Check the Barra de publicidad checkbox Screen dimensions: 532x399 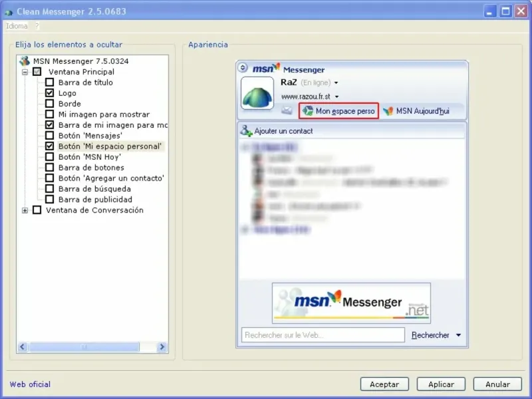tap(49, 199)
